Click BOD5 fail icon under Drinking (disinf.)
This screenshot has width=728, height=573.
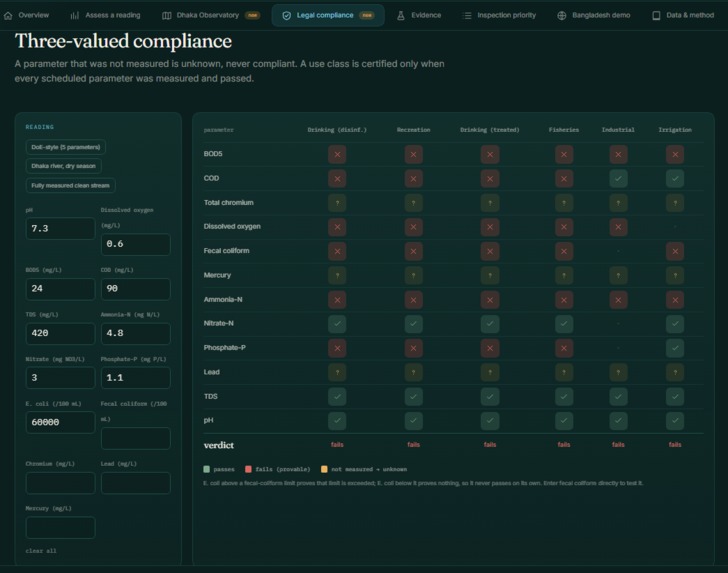(337, 154)
